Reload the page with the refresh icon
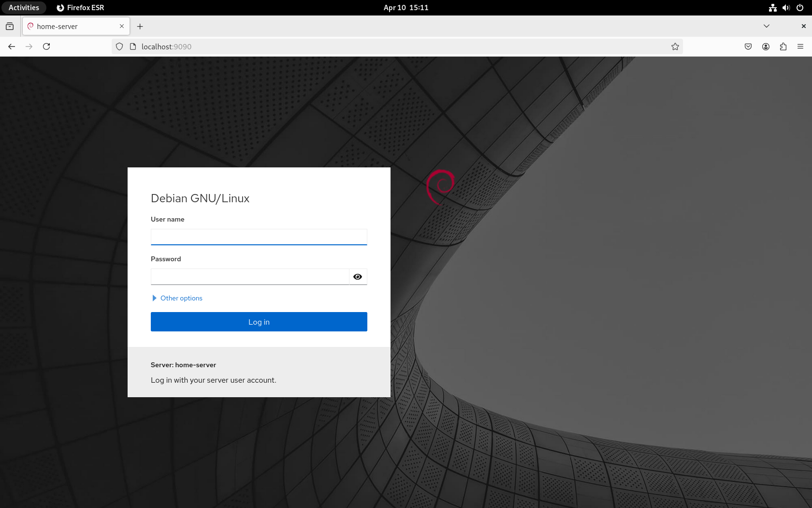The image size is (812, 508). pyautogui.click(x=46, y=46)
